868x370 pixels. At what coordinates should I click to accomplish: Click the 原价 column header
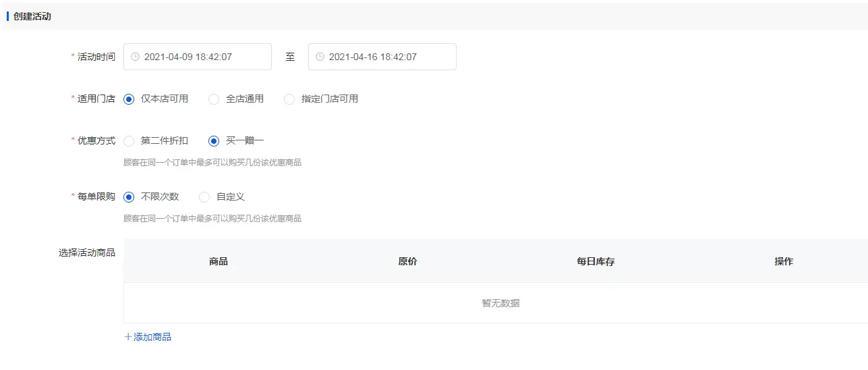click(407, 261)
